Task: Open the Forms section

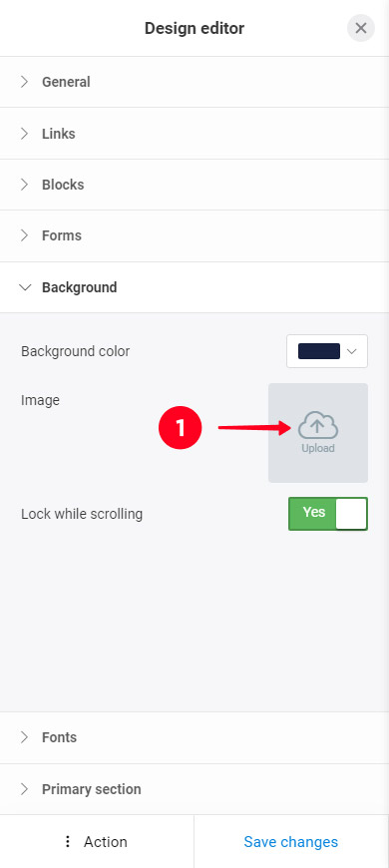Action: click(194, 235)
